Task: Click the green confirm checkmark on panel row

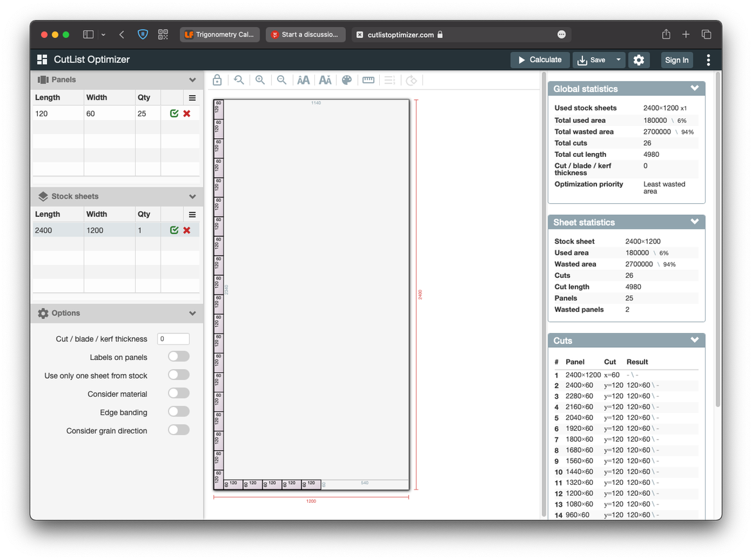Action: pos(174,113)
